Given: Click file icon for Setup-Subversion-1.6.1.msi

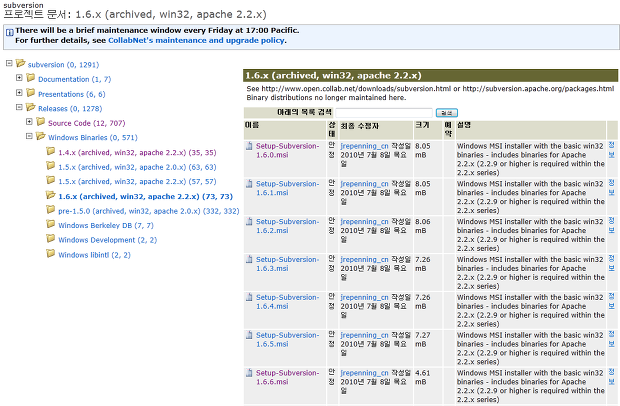Looking at the screenshot, I should (249, 184).
